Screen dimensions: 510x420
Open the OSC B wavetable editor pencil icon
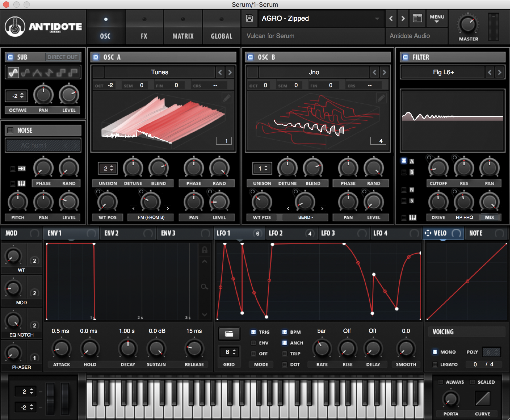(381, 98)
